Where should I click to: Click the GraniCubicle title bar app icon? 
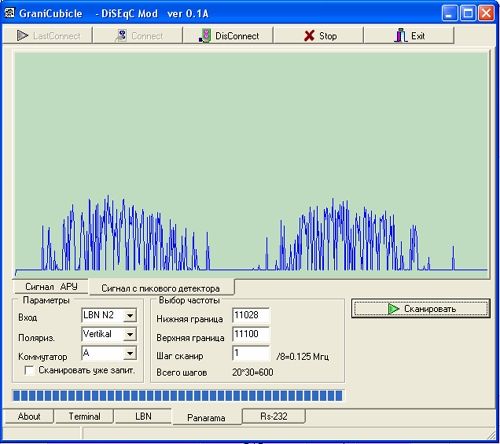point(10,13)
